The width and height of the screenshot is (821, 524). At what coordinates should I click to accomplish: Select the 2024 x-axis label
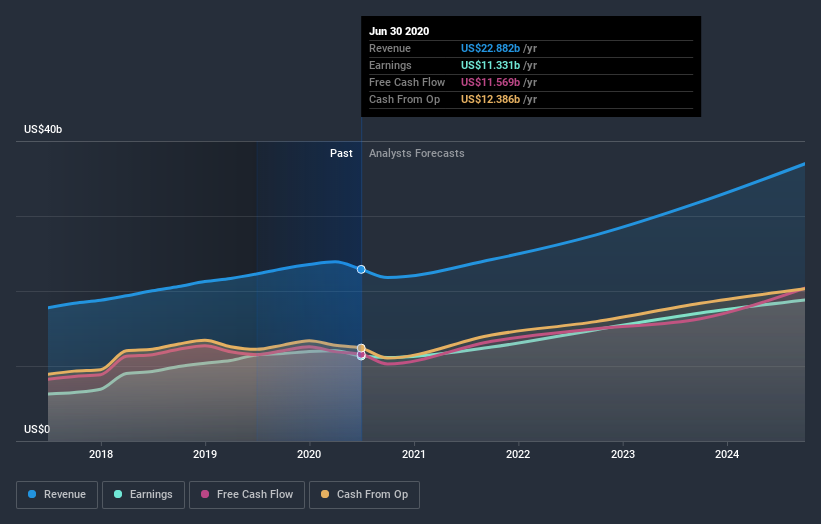(727, 454)
